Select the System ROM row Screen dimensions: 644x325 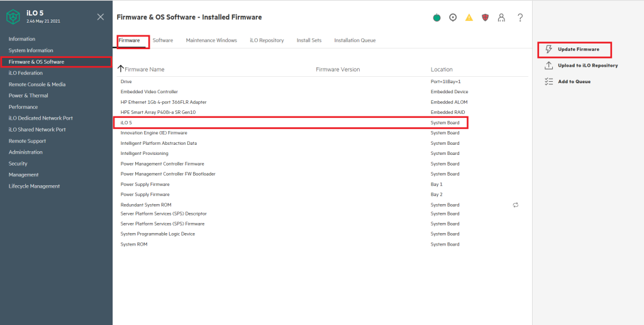tap(323, 244)
